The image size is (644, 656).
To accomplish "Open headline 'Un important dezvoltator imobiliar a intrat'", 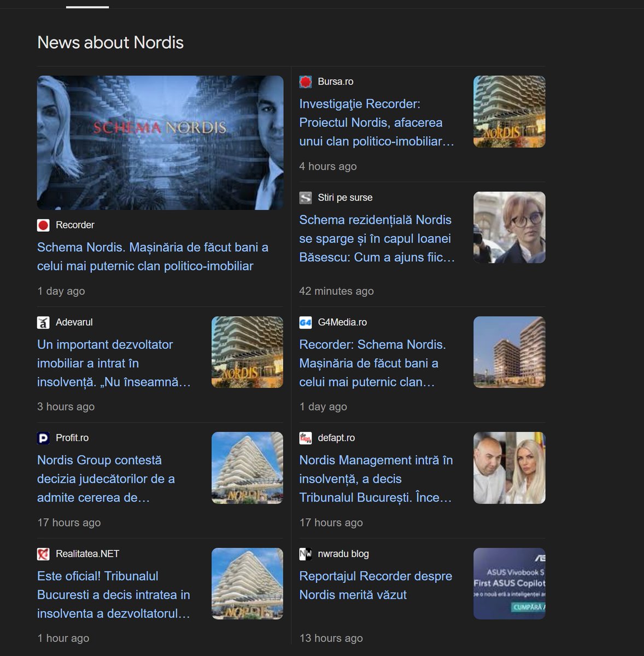I will tap(114, 363).
